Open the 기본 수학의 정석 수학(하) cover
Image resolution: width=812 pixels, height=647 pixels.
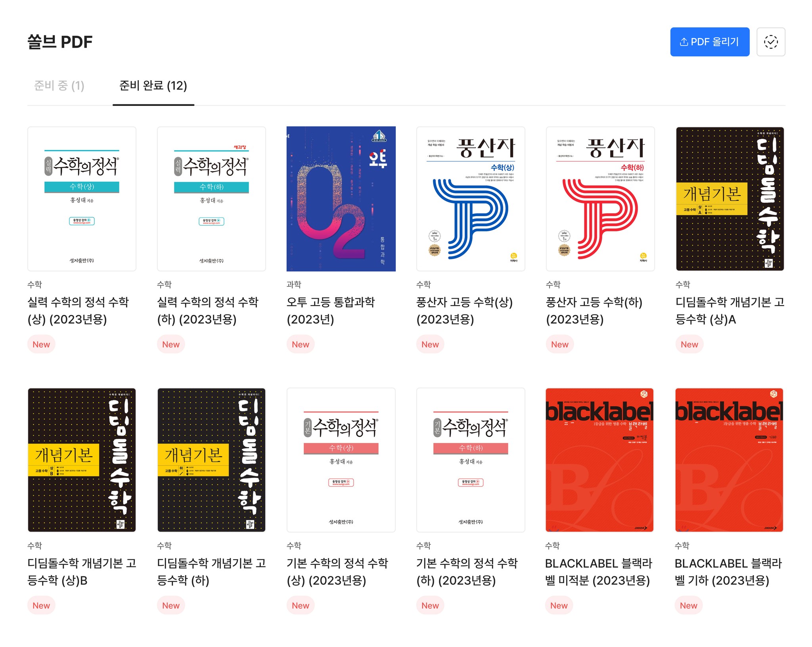(471, 460)
